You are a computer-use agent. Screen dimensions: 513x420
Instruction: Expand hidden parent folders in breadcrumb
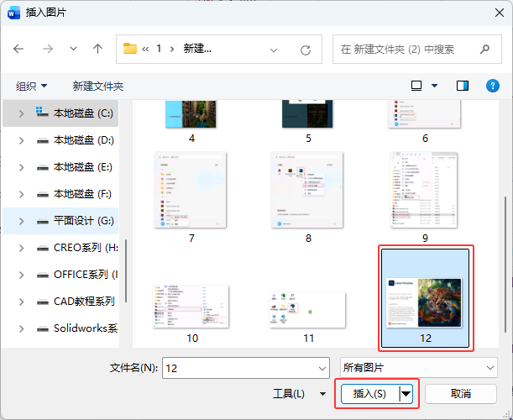tap(145, 49)
